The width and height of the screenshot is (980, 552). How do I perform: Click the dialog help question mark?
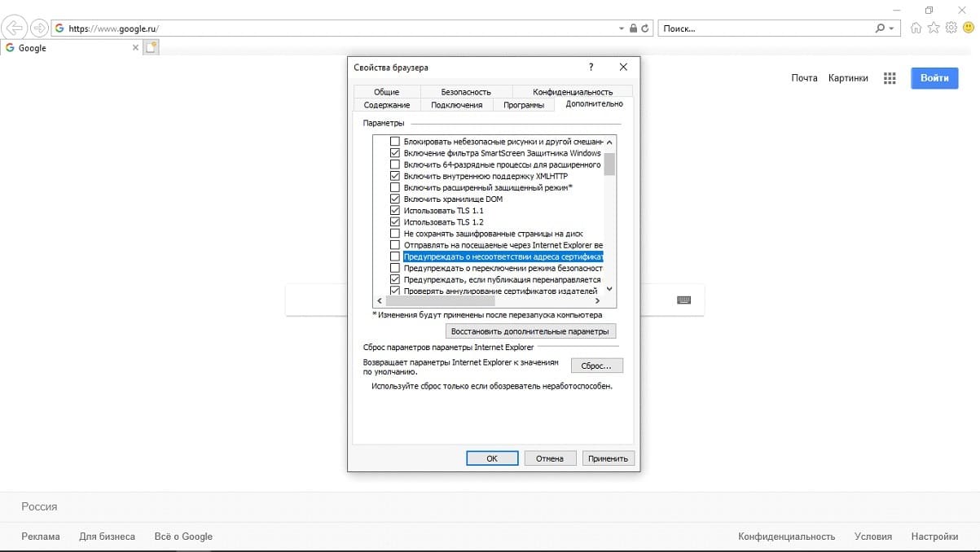pos(591,68)
